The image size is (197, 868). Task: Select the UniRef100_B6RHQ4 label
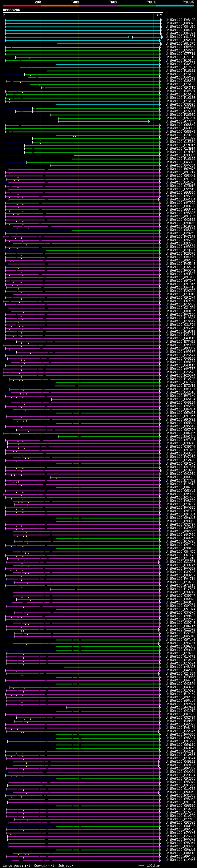180,200
